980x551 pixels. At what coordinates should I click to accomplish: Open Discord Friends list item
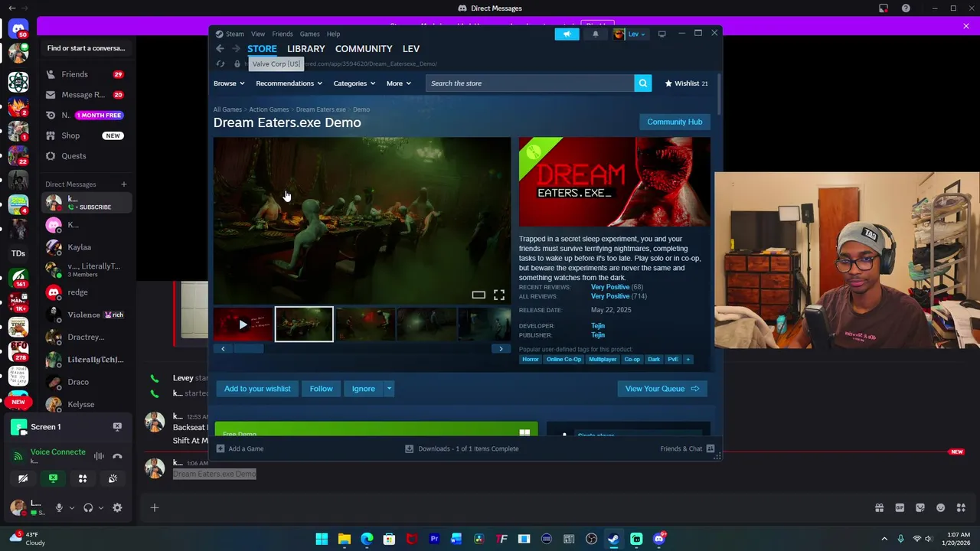[x=86, y=74]
